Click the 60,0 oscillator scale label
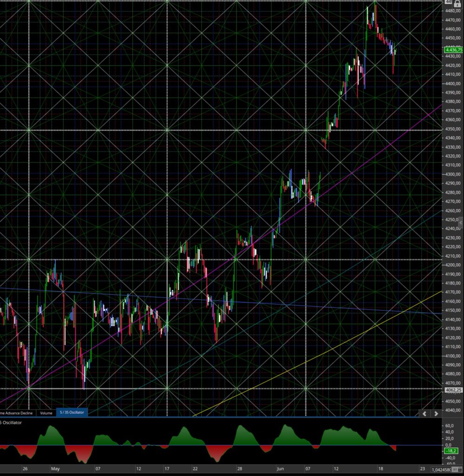 coord(450,426)
